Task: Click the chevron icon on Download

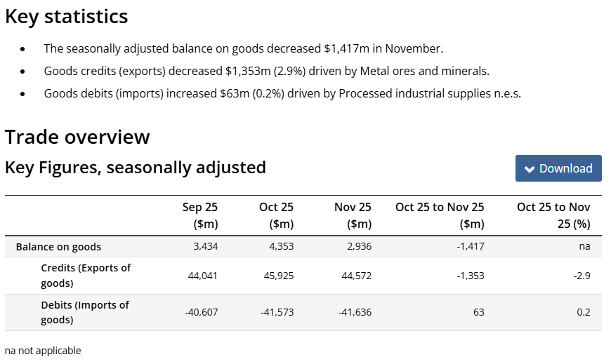Action: (530, 169)
